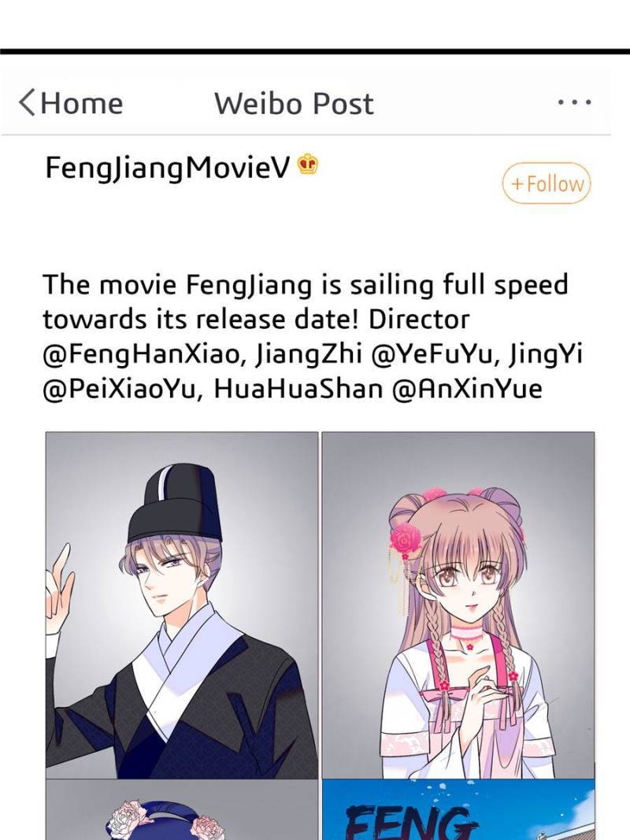The image size is (630, 840).
Task: Select the post text about release date
Action: [312, 336]
